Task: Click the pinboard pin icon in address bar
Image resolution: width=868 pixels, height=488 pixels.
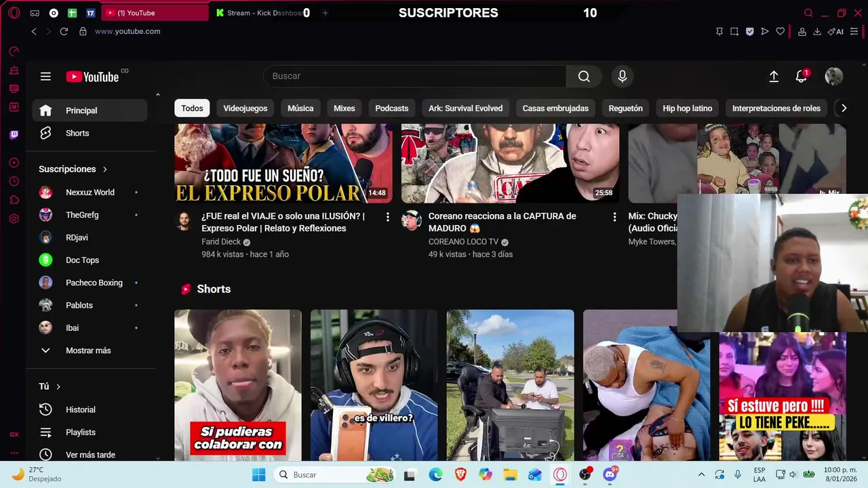Action: (719, 31)
